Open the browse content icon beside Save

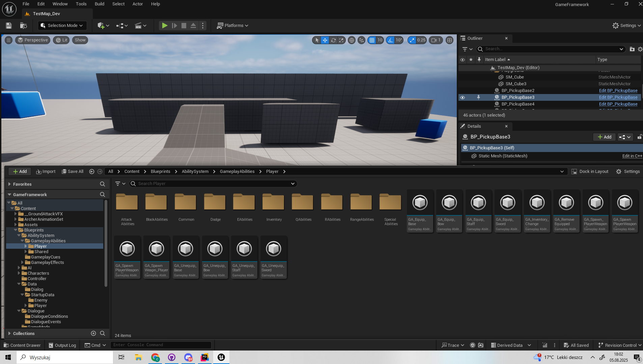coord(23,26)
